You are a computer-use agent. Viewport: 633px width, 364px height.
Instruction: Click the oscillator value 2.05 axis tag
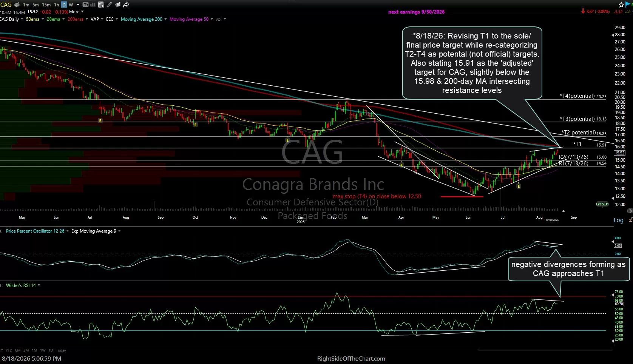[618, 245]
